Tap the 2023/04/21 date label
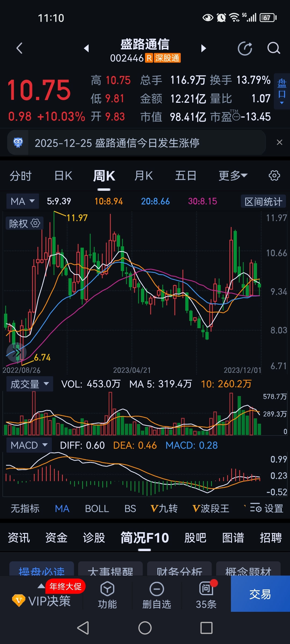This screenshot has width=290, height=644. (132, 370)
